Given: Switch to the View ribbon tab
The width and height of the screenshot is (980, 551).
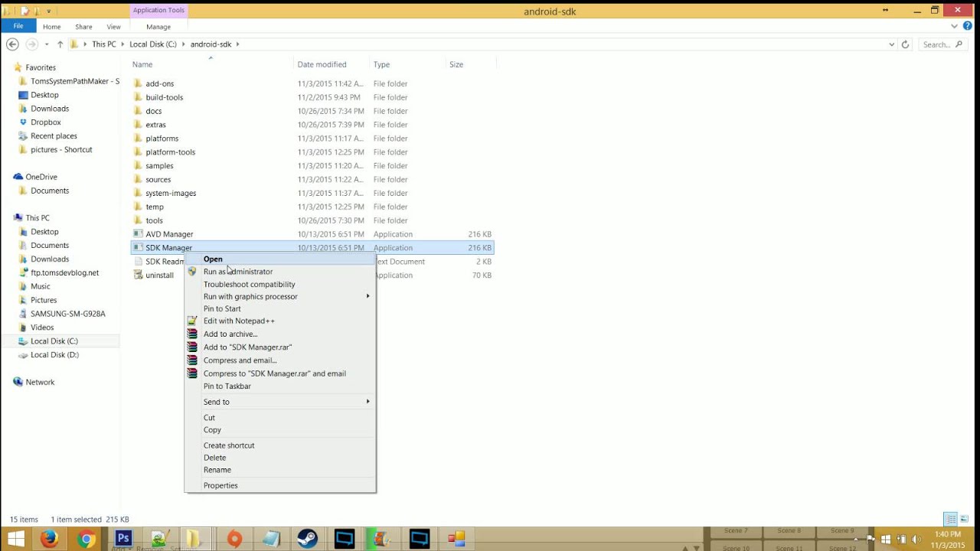Looking at the screenshot, I should click(x=113, y=27).
